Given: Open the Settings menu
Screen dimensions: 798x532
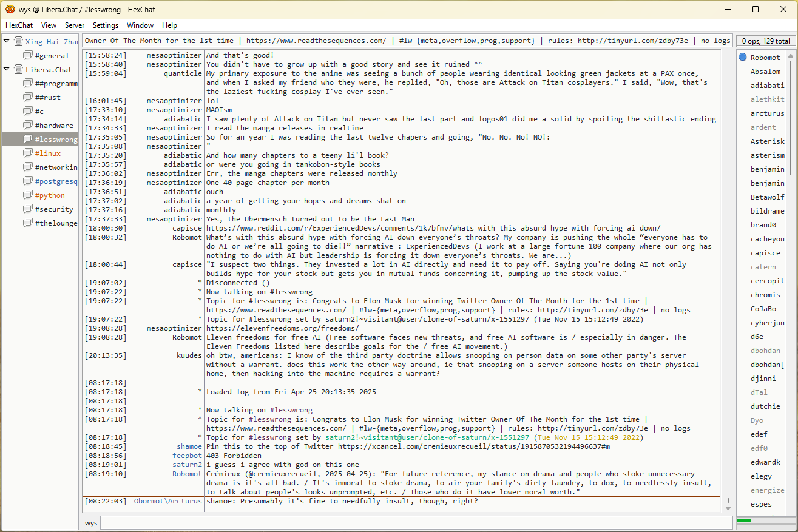Looking at the screenshot, I should (106, 25).
